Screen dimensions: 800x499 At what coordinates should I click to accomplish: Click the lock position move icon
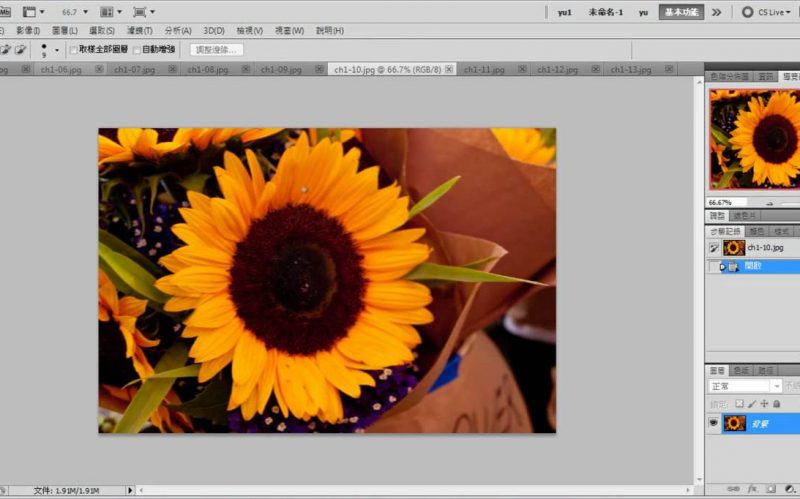[764, 404]
